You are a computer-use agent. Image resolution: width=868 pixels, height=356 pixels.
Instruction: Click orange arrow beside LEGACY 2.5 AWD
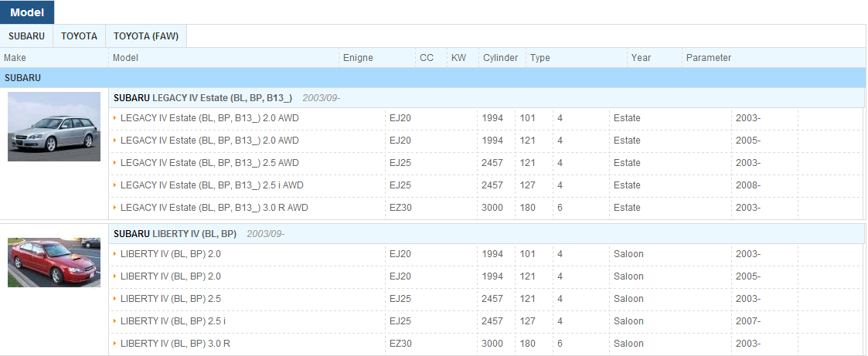coord(114,162)
